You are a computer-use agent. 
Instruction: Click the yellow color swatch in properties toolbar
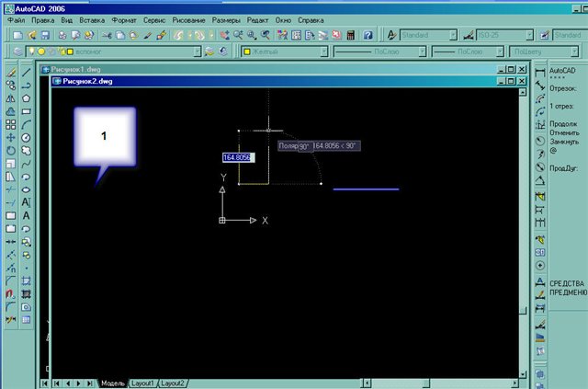click(x=247, y=51)
